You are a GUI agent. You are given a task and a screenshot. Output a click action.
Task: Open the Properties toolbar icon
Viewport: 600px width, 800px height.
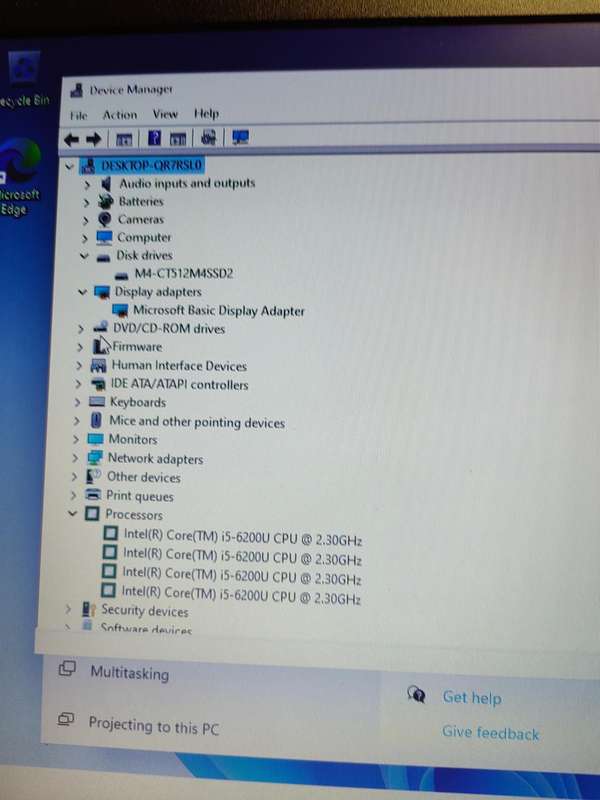click(x=124, y=139)
